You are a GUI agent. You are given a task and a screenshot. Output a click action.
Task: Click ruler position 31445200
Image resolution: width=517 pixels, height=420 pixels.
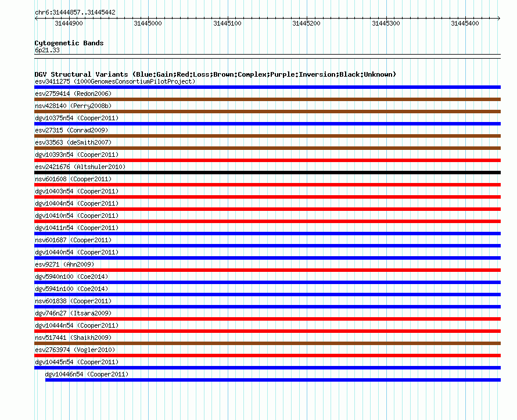click(x=306, y=23)
